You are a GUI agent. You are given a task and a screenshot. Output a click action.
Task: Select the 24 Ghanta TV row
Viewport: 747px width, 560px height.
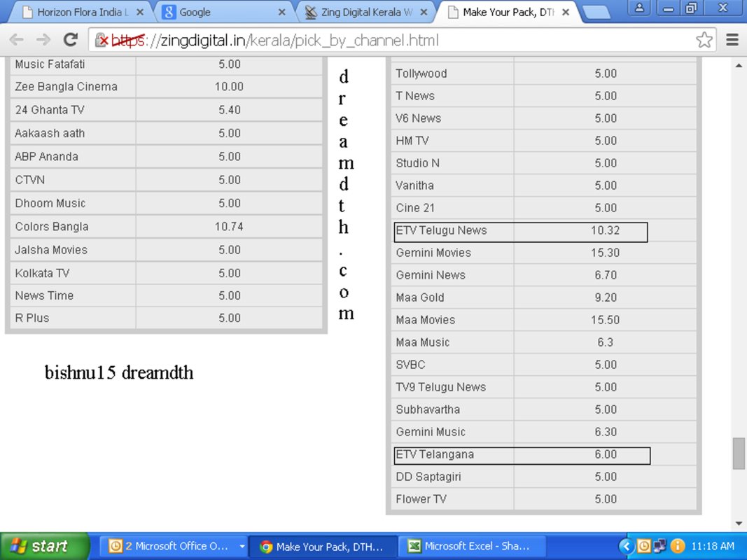coord(166,110)
